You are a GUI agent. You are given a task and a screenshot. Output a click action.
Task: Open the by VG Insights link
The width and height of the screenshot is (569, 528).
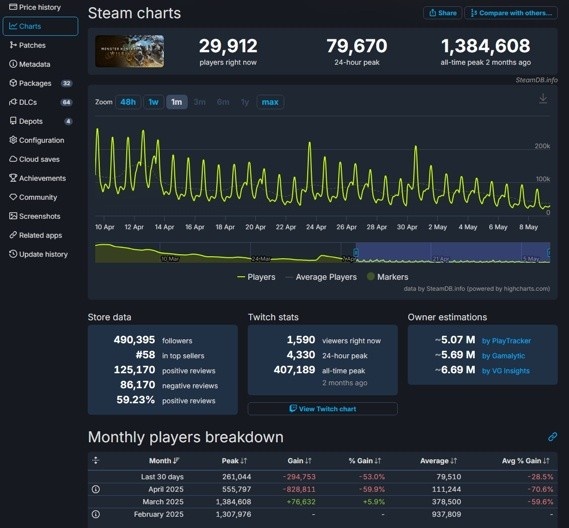tap(505, 371)
